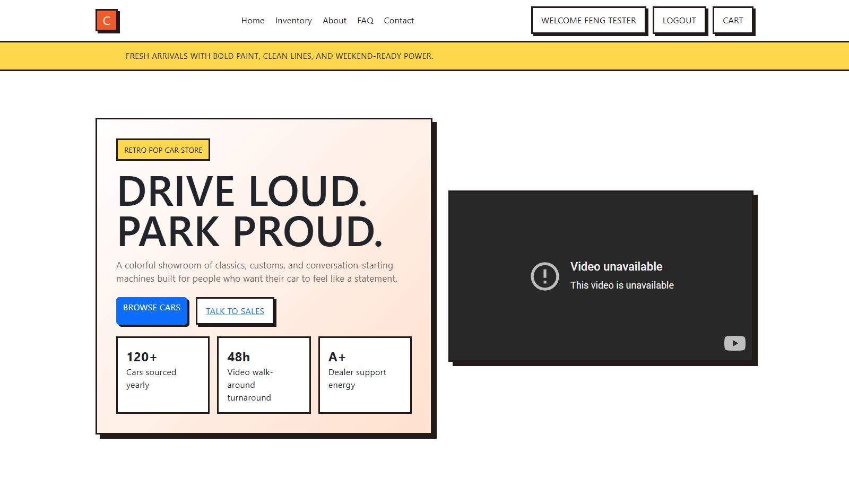Go to the Home page
Image resolution: width=849 pixels, height=504 pixels.
click(253, 21)
